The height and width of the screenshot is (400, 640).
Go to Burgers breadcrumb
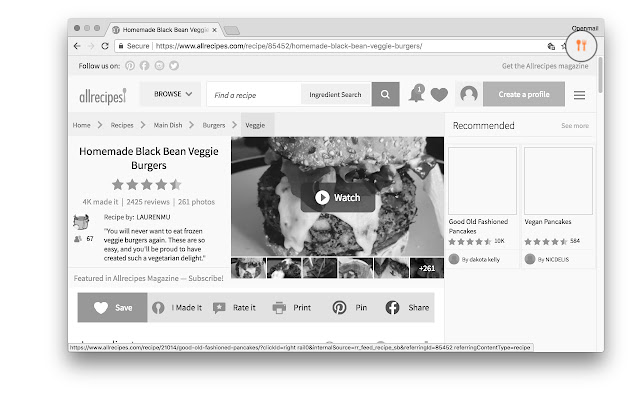tap(214, 125)
